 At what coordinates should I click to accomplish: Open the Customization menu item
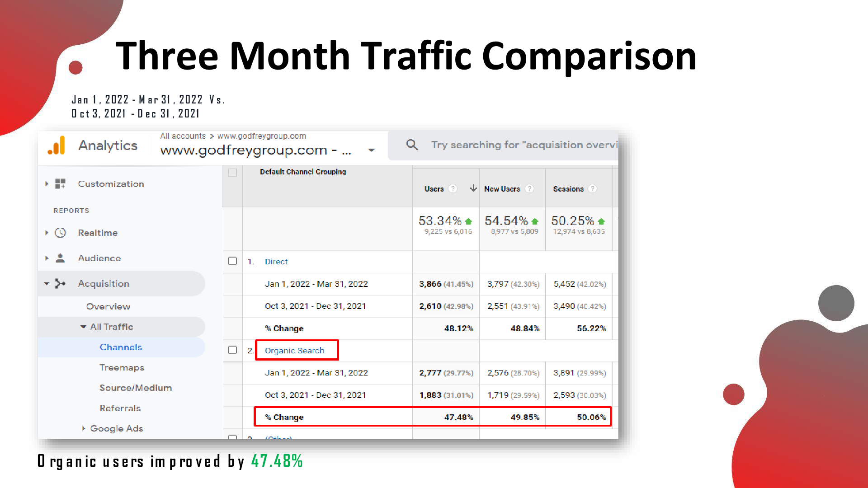click(x=111, y=184)
